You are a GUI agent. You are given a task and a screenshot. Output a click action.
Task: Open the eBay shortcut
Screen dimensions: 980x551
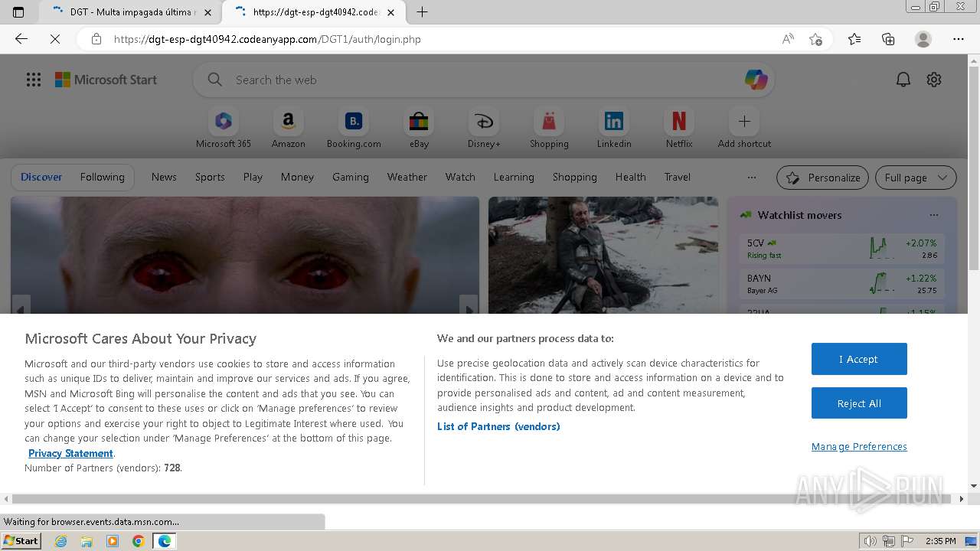click(419, 129)
